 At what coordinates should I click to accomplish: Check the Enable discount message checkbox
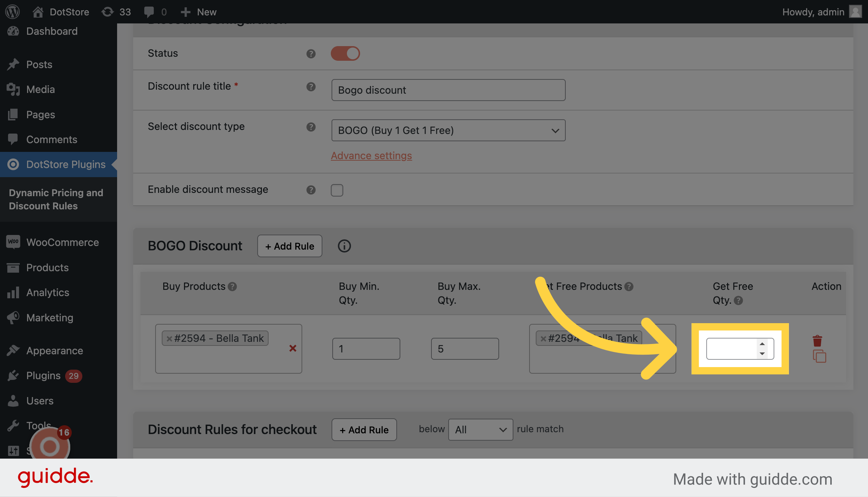click(337, 190)
